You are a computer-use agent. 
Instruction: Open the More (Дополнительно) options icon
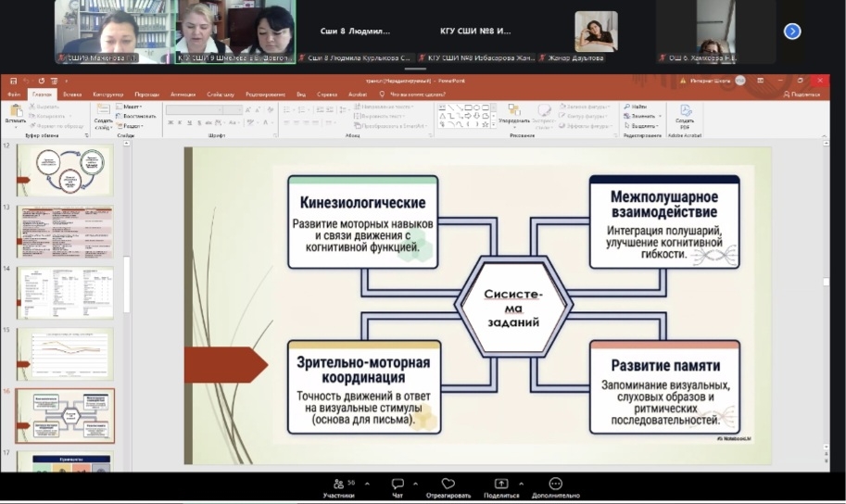tap(555, 485)
